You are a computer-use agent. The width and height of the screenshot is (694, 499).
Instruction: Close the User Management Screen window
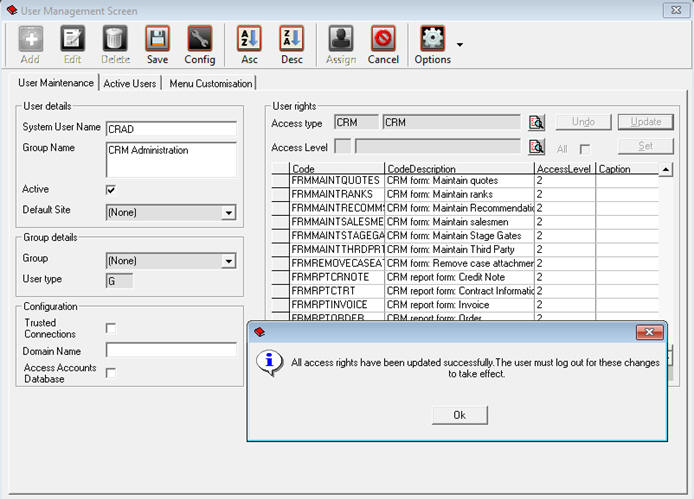coord(676,10)
